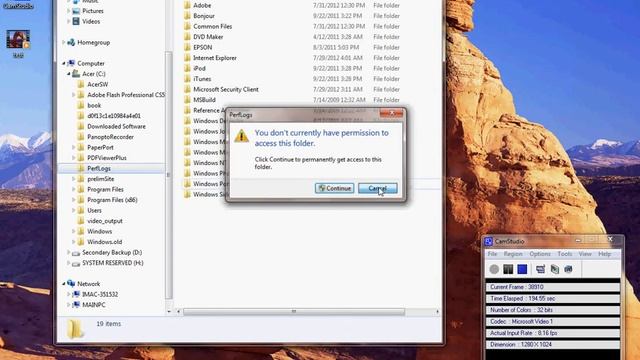This screenshot has width=640, height=360.
Task: Expand the Program Files (x86) tree folder
Action: 74,200
